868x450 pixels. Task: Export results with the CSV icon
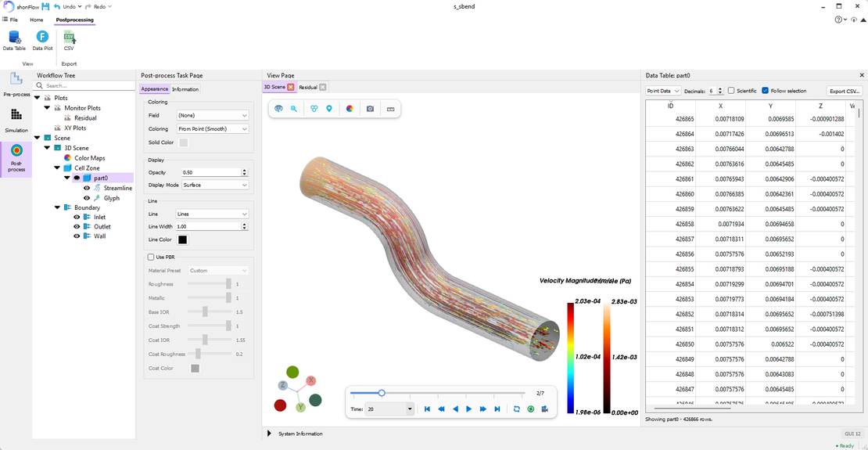[x=69, y=41]
